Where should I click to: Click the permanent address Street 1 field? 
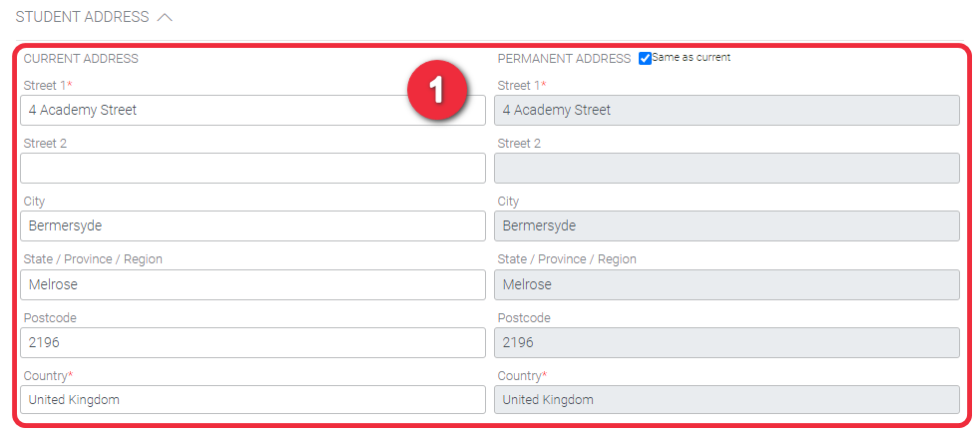tap(727, 110)
